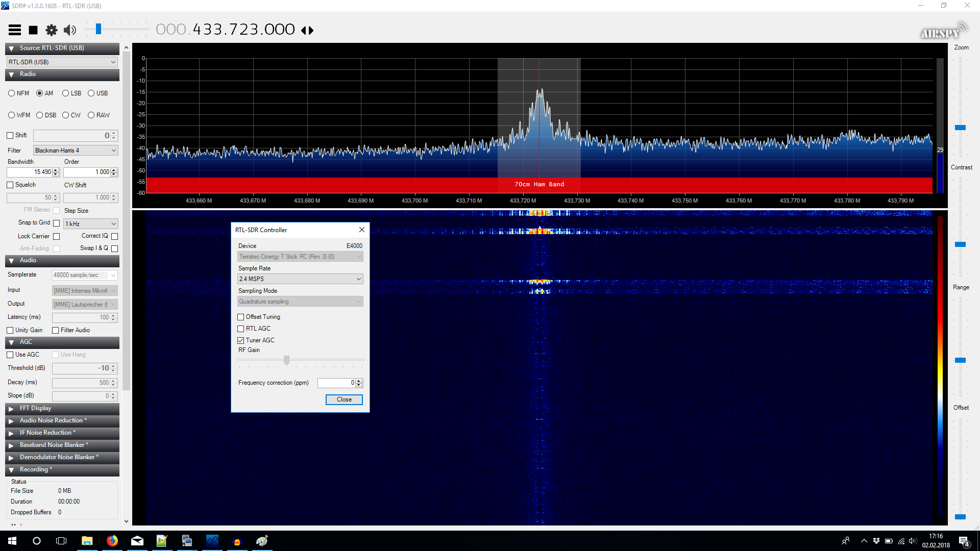Select the USB radio mode
Viewport: 980px width, 551px height.
click(98, 93)
